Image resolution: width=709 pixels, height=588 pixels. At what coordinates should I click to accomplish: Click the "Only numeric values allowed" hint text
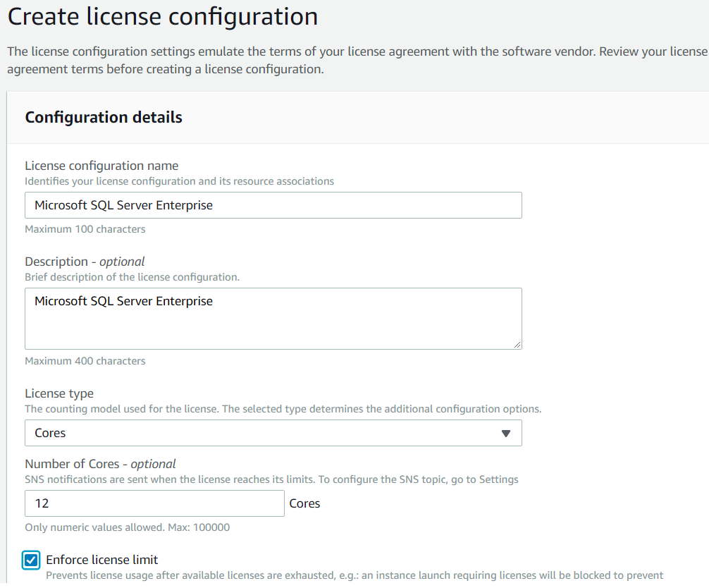[127, 527]
